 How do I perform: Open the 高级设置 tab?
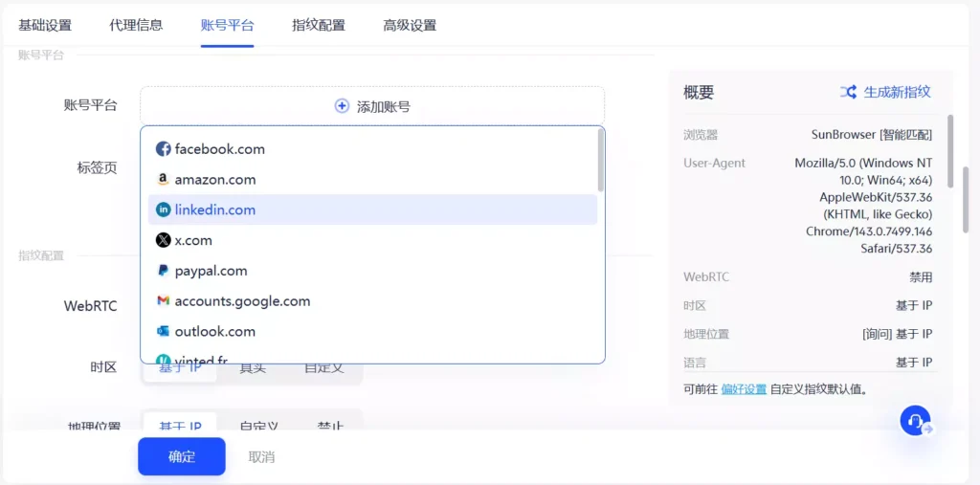click(410, 25)
